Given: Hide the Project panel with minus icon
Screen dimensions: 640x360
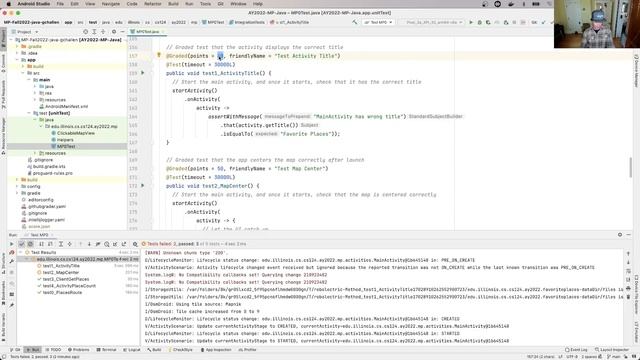Looking at the screenshot, I should point(122,31).
